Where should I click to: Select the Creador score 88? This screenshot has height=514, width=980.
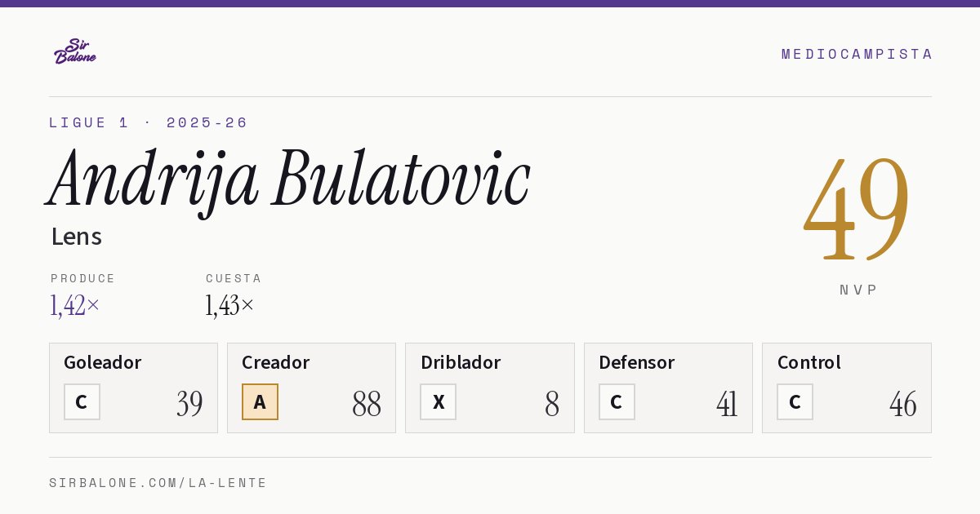point(367,404)
